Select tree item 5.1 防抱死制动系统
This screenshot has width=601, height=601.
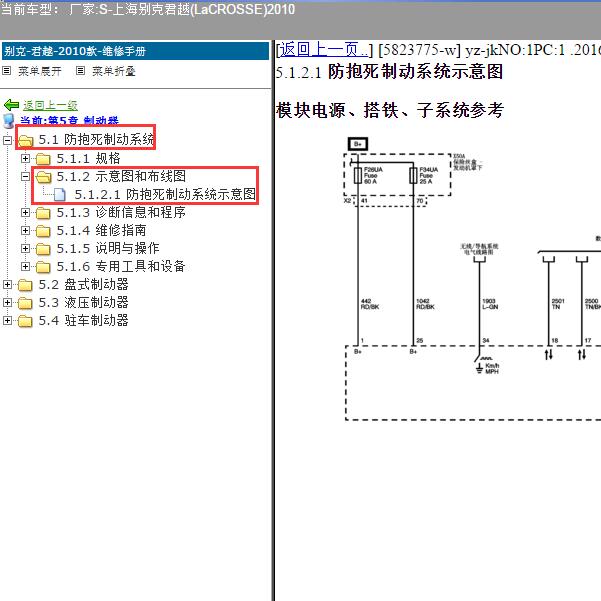96,140
